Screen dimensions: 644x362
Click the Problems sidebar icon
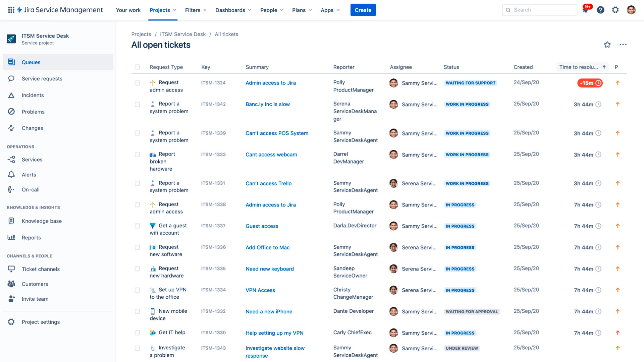click(11, 111)
